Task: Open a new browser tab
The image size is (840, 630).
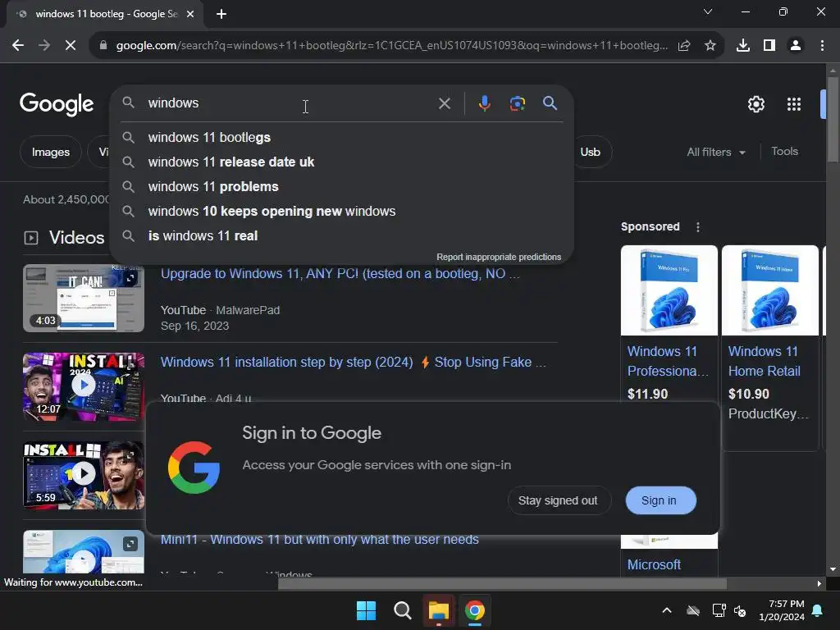Action: pyautogui.click(x=221, y=14)
